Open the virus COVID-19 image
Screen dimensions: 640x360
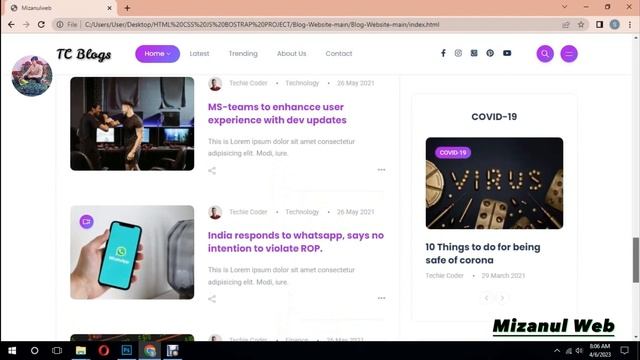494,183
